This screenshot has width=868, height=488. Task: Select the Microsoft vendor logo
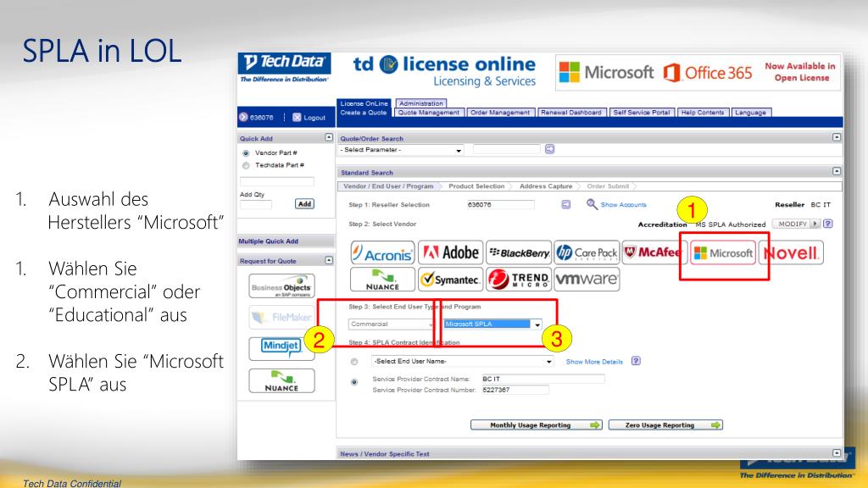[x=723, y=252]
